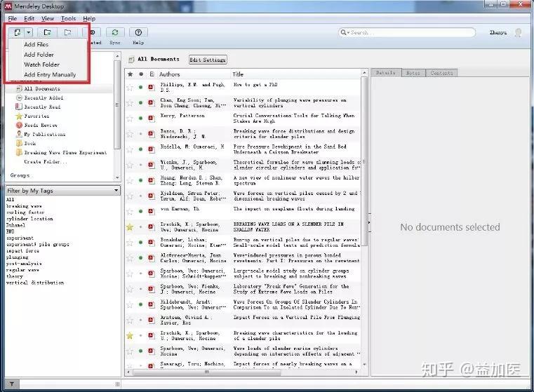Image resolution: width=534 pixels, height=392 pixels.
Task: Open Breaking Wave Flume Experiment folder
Action: tap(65, 152)
